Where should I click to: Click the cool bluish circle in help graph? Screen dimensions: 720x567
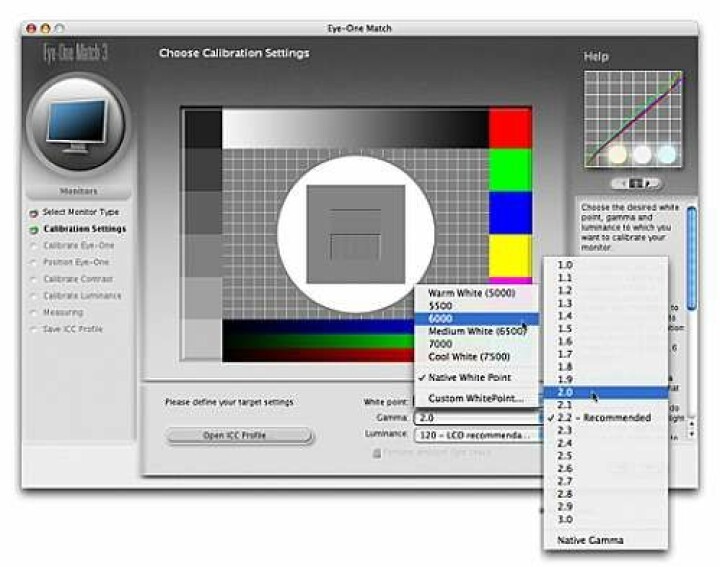[x=666, y=154]
